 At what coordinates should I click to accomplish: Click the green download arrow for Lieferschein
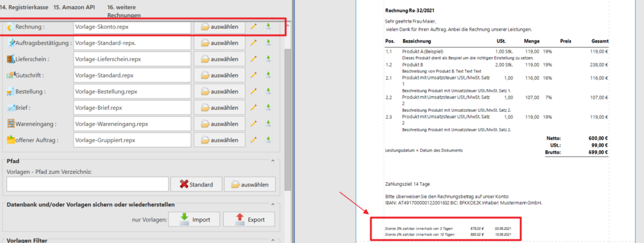[x=268, y=59]
